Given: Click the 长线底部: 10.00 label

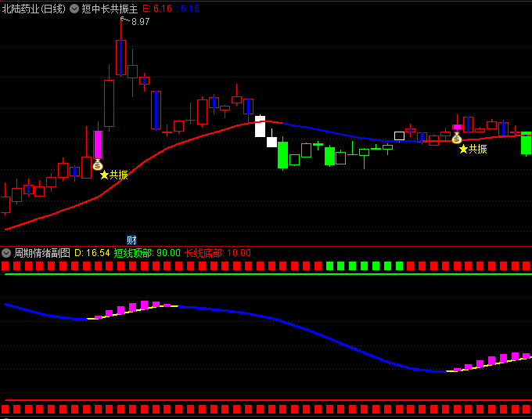Looking at the screenshot, I should [217, 253].
